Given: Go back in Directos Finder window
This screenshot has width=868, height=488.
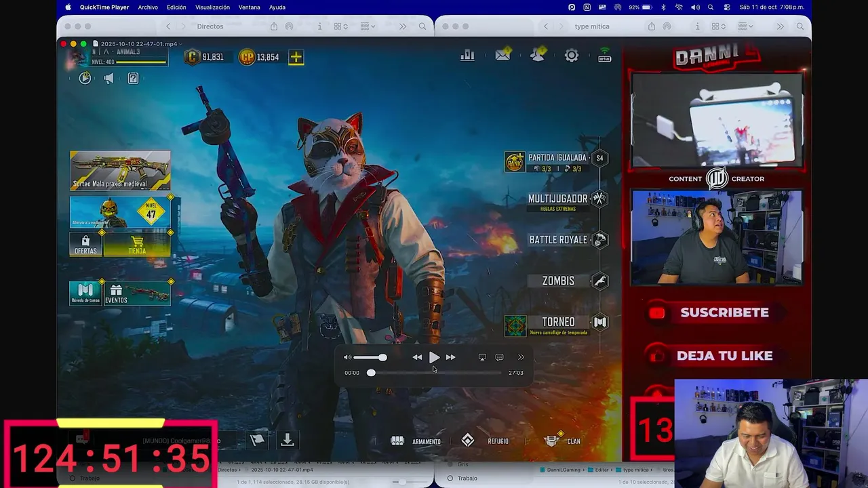Looking at the screenshot, I should (168, 26).
